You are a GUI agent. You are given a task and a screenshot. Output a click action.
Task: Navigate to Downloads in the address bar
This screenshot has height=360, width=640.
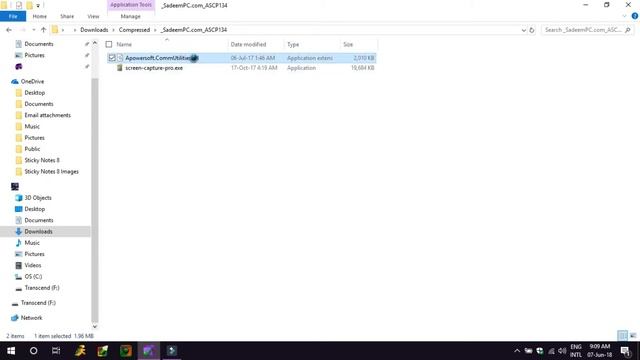(x=94, y=30)
